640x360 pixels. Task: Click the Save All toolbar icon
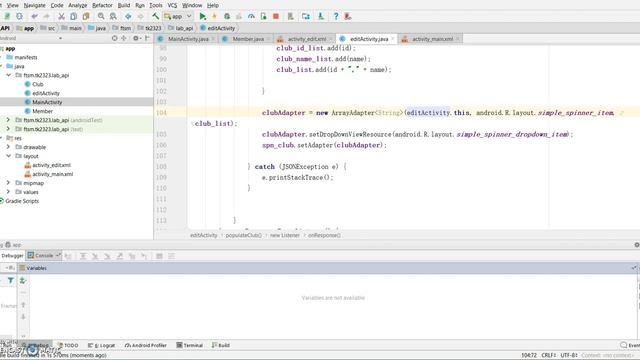point(7,16)
